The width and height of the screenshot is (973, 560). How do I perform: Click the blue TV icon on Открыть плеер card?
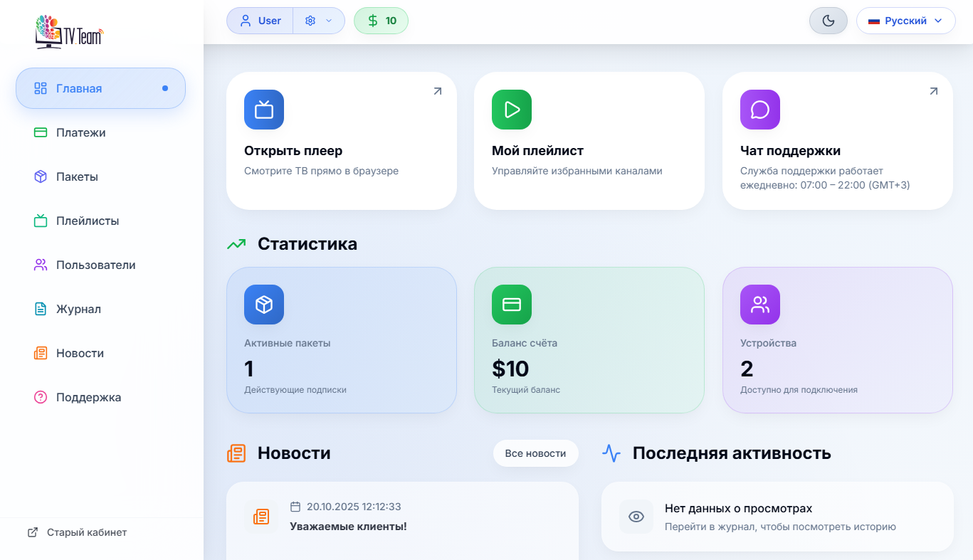click(x=264, y=110)
